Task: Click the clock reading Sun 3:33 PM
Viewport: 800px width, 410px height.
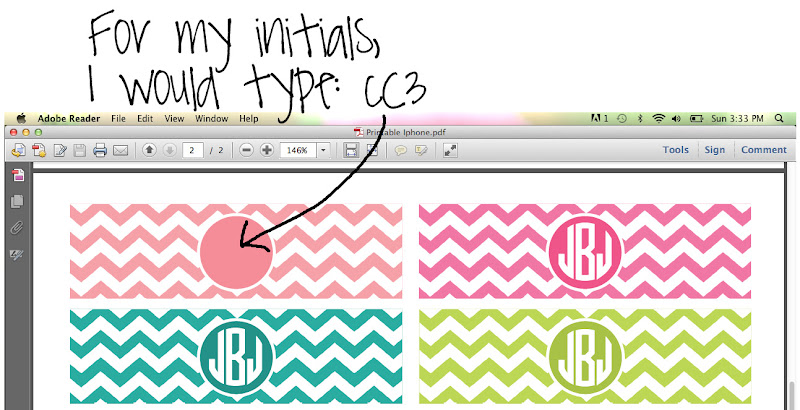Action: tap(737, 118)
